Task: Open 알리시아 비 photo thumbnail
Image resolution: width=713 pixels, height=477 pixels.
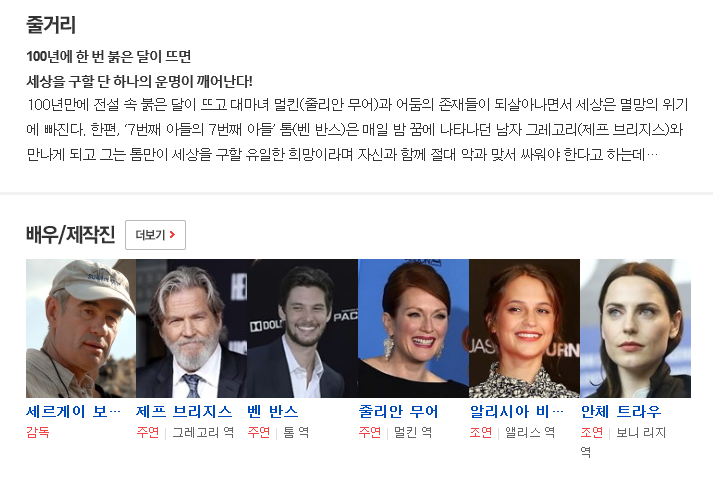Action: click(x=524, y=328)
